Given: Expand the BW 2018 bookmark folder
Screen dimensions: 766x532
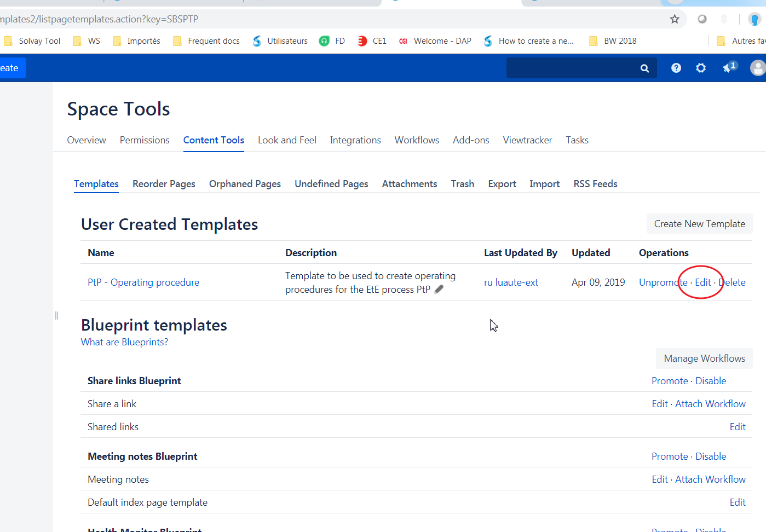Looking at the screenshot, I should [613, 41].
